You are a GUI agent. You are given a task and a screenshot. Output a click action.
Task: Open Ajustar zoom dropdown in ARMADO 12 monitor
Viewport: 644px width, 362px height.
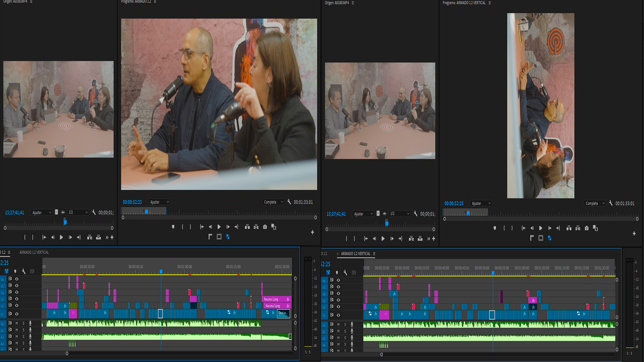pos(159,202)
